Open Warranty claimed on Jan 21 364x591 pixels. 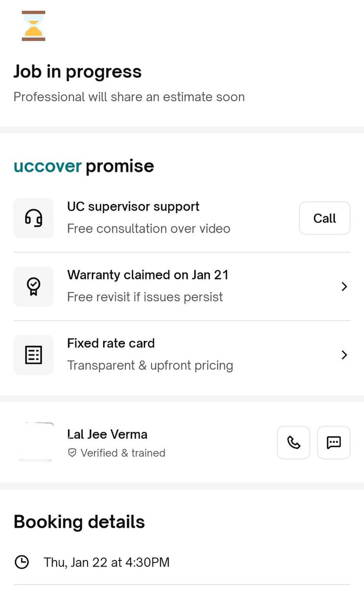tap(148, 275)
